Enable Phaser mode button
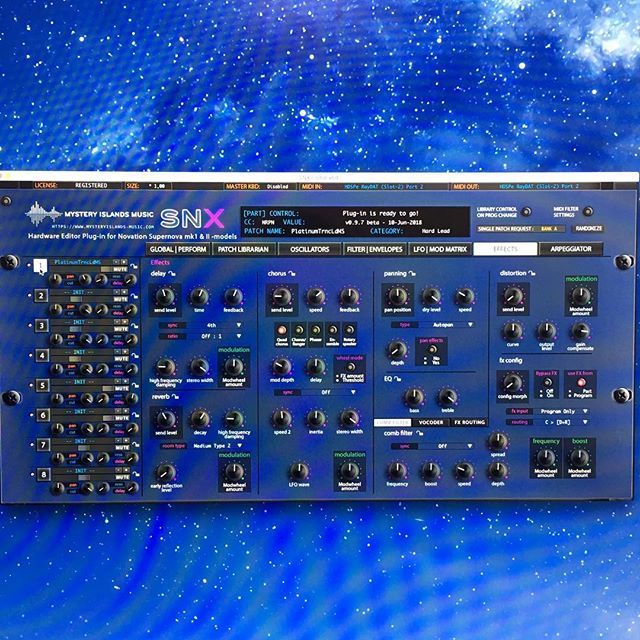This screenshot has width=640, height=640. coord(316,330)
